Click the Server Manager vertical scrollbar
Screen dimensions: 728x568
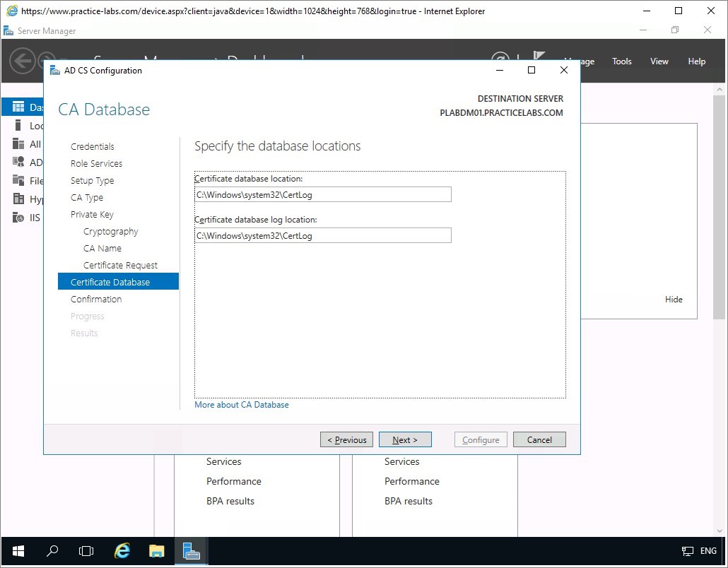(720, 207)
